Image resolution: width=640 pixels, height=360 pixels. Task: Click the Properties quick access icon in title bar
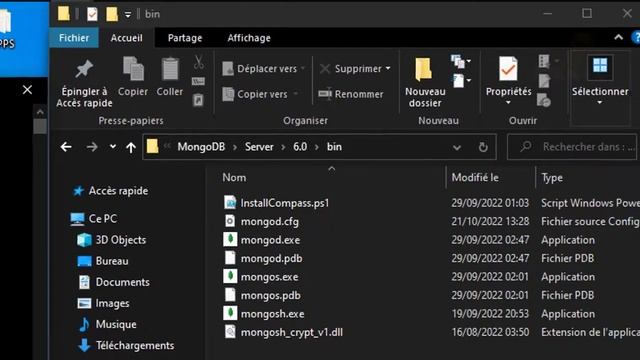(x=92, y=14)
